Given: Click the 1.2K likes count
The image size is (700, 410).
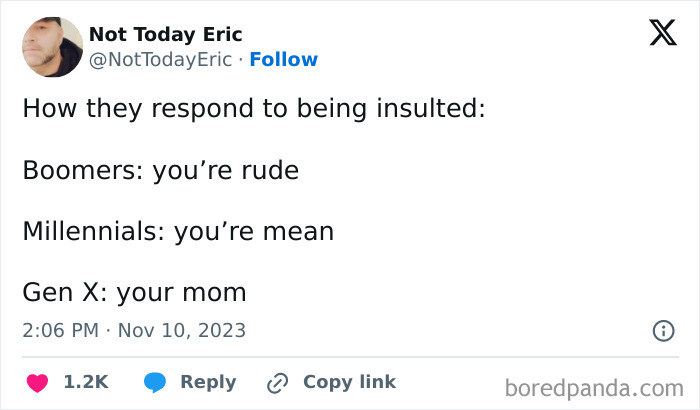Looking at the screenshot, I should 85,382.
